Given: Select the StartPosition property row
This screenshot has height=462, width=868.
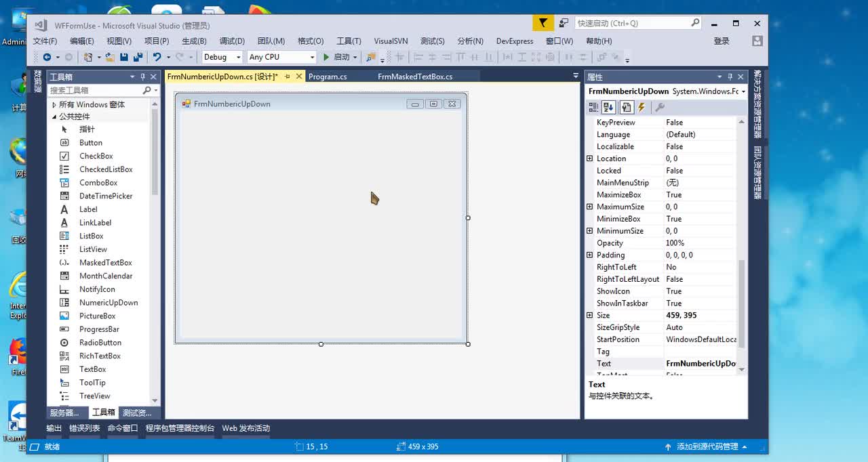Looking at the screenshot, I should point(661,339).
